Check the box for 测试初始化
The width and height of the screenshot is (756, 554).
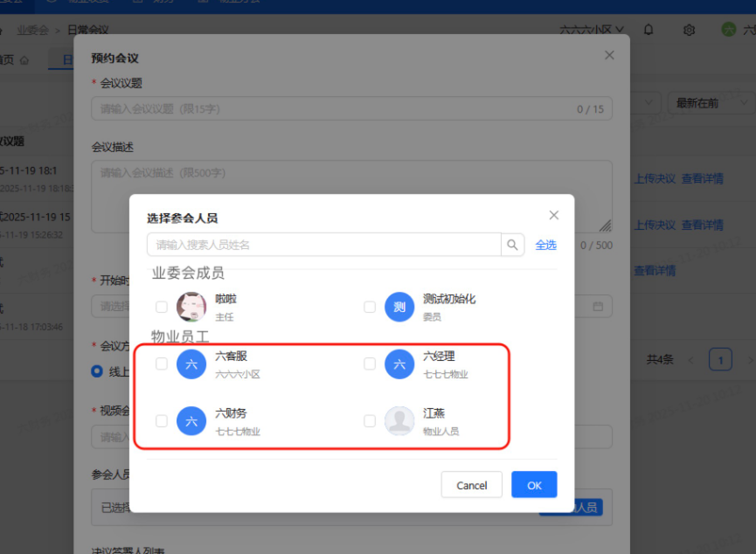[370, 307]
